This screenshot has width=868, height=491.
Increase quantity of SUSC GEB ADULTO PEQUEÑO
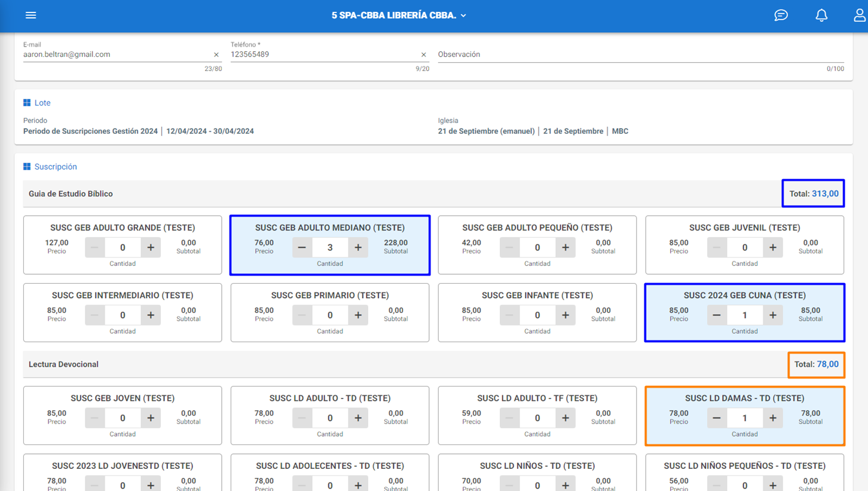566,247
